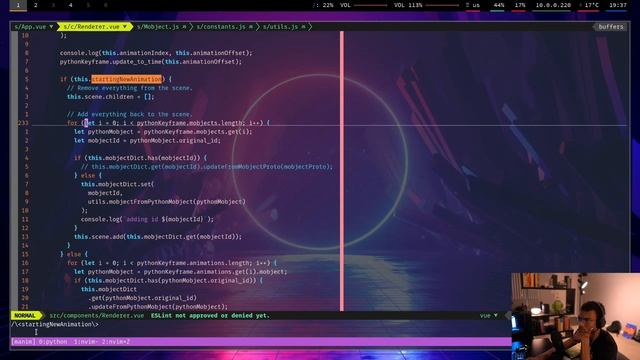Screen dimensions: 640x360
Task: Click the comment Remove everything from the scene
Action: pos(129,88)
